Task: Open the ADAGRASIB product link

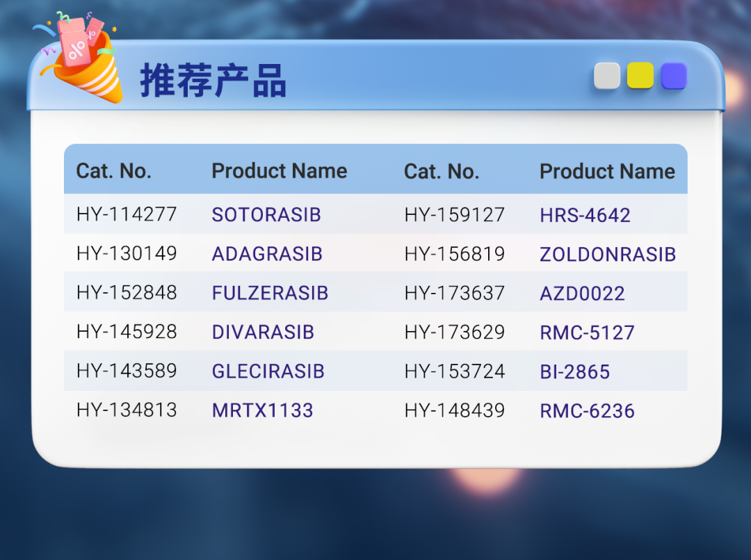Action: tap(267, 254)
